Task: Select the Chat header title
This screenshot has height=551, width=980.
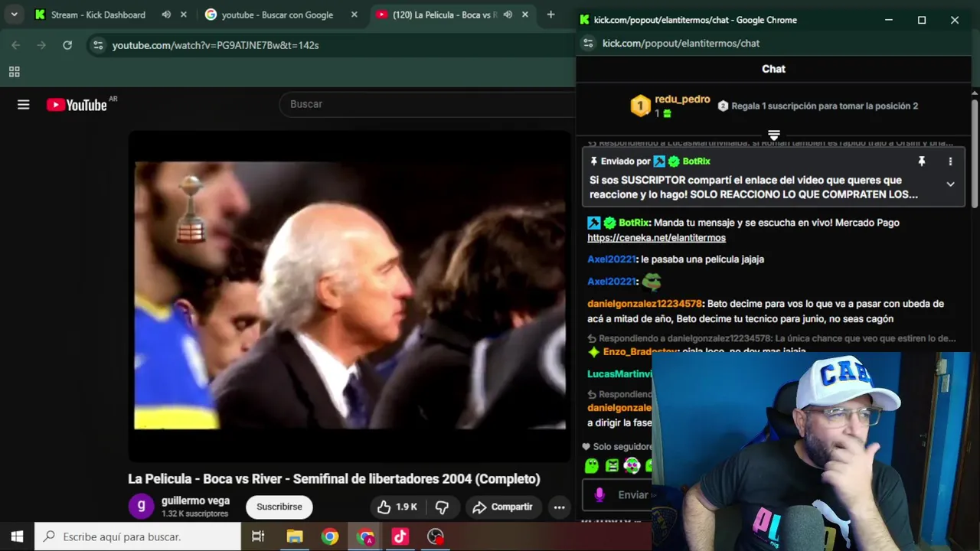Action: point(773,69)
